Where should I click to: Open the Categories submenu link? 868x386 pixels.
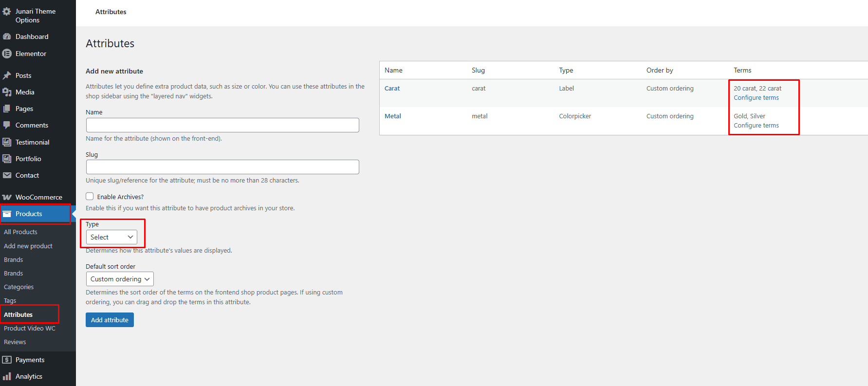click(18, 287)
